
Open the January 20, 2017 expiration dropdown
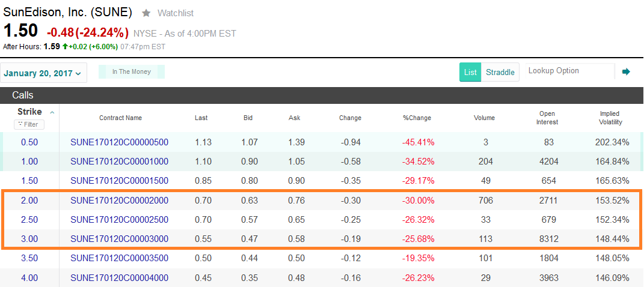coord(43,73)
